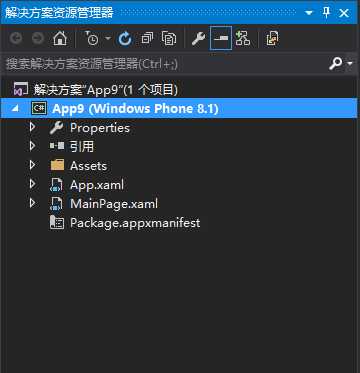This screenshot has width=360, height=373.
Task: Collapse the App9 project node
Action: pos(15,109)
